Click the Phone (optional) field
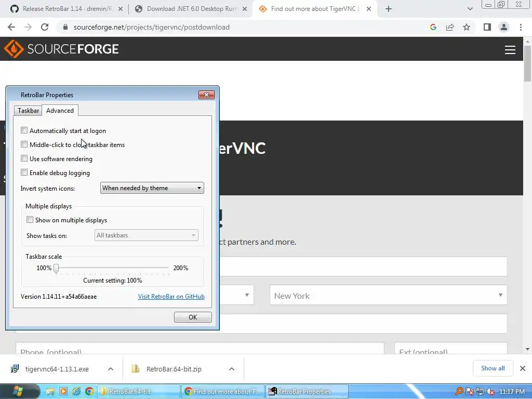Image resolution: width=532 pixels, height=399 pixels. [x=200, y=349]
